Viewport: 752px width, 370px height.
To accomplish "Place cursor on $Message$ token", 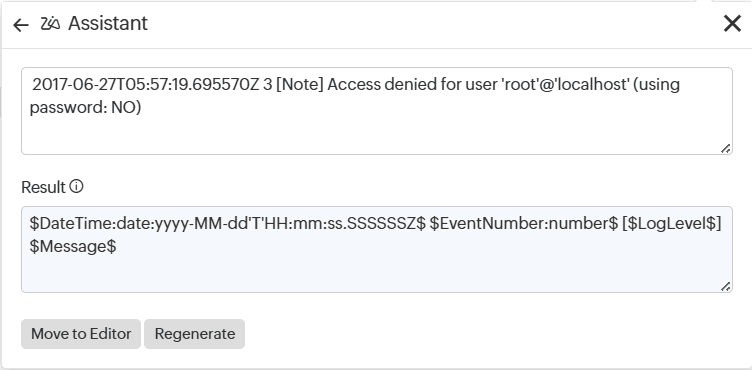I will pyautogui.click(x=73, y=247).
